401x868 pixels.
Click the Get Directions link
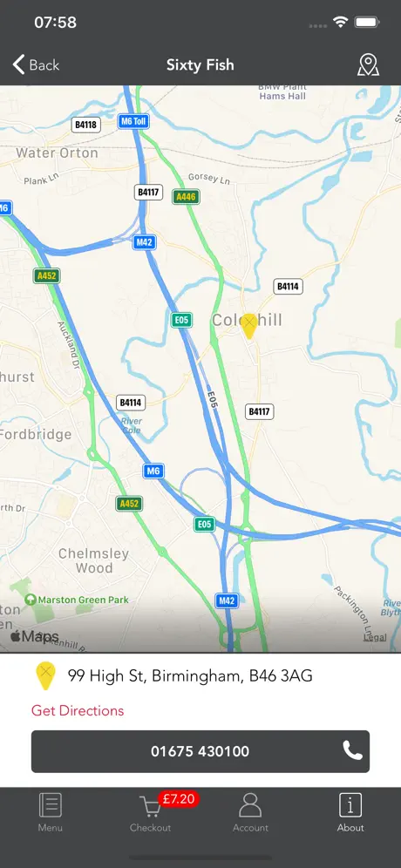(x=78, y=710)
